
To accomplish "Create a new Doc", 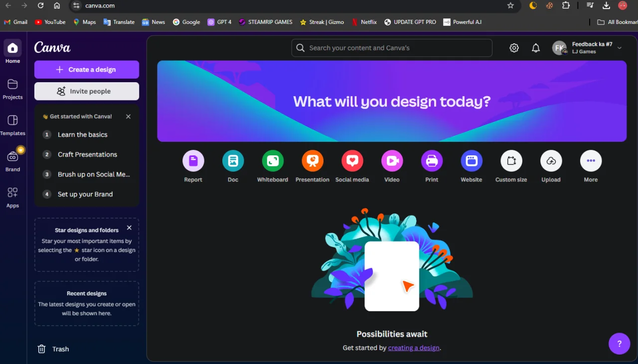I will coord(233,161).
